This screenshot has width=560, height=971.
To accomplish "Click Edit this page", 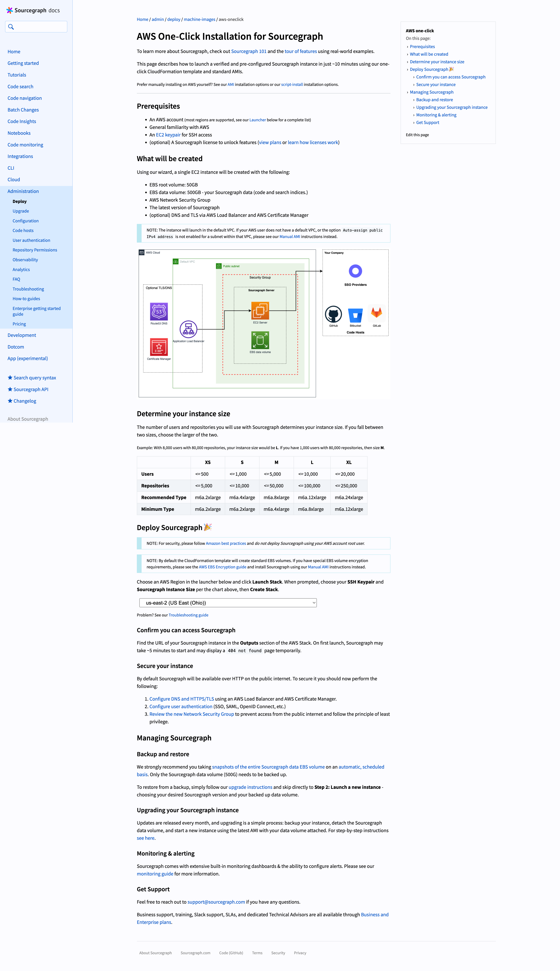I will 417,135.
